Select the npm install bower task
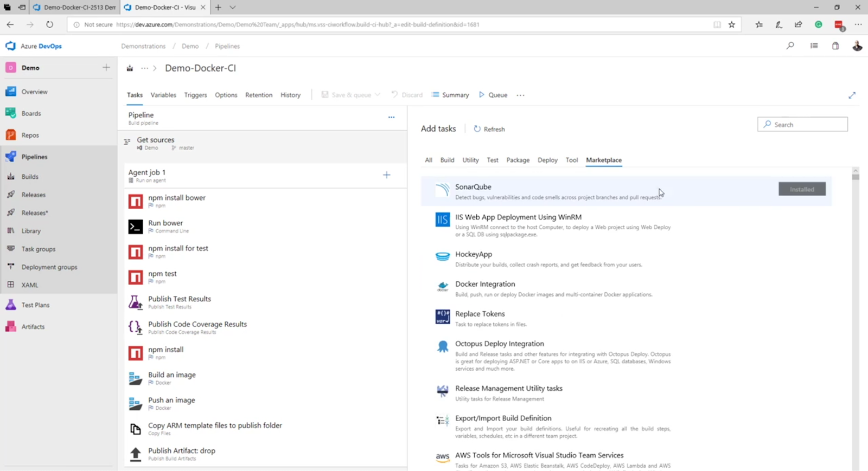Viewport: 868px width, 471px height. tap(265, 201)
